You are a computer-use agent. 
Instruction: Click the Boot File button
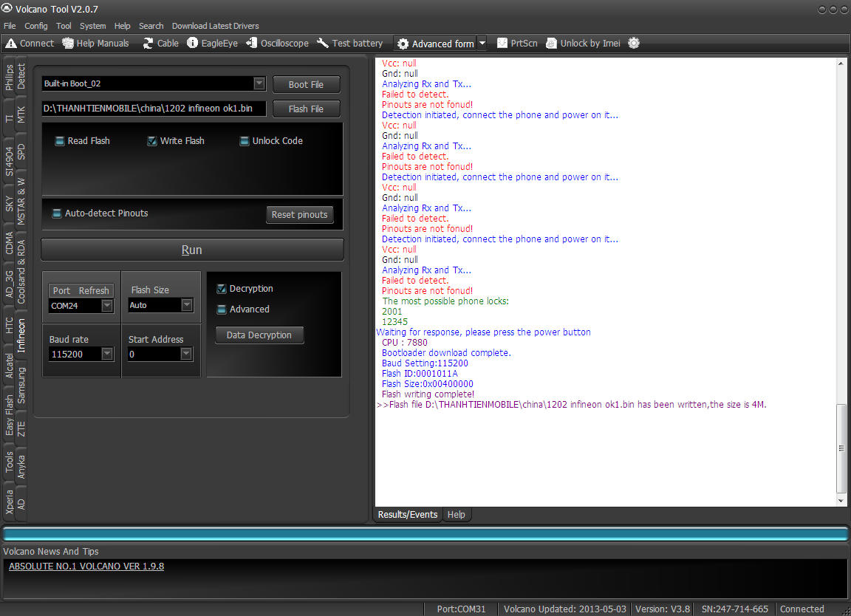point(306,85)
